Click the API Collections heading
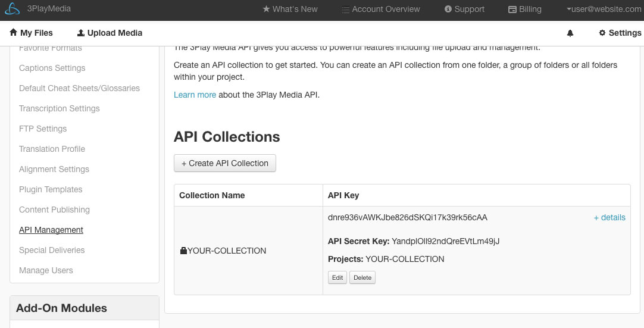 [227, 136]
